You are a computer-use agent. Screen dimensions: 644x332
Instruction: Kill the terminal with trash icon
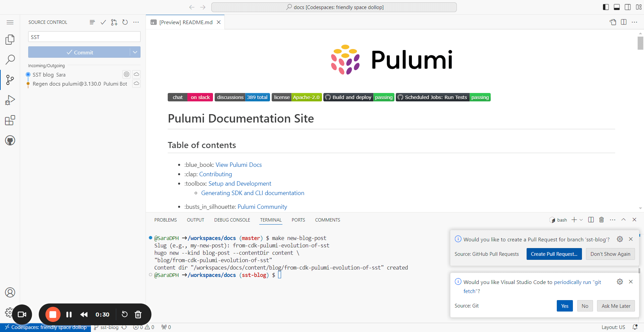tap(602, 220)
